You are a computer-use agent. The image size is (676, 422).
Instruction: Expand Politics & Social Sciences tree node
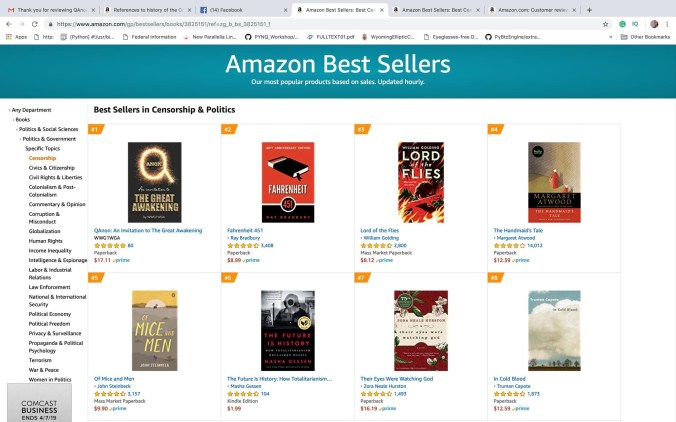coord(48,129)
